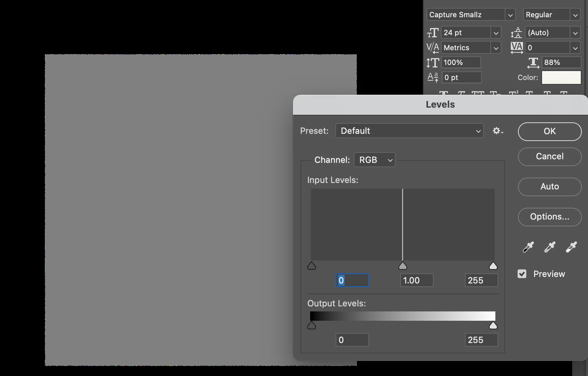Screen dimensions: 588x376
Task: Click the vertical scale field showing 100%
Action: [461, 62]
